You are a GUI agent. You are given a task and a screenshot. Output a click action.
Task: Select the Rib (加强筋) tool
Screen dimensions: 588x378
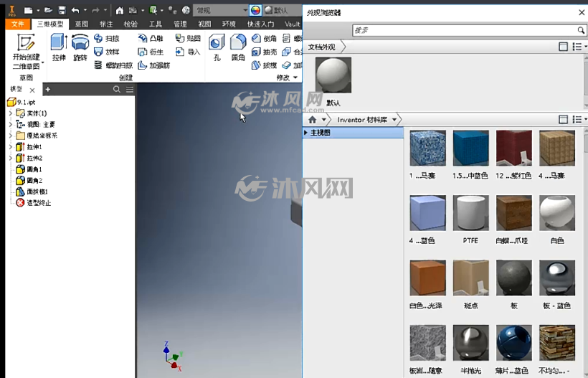tap(153, 65)
